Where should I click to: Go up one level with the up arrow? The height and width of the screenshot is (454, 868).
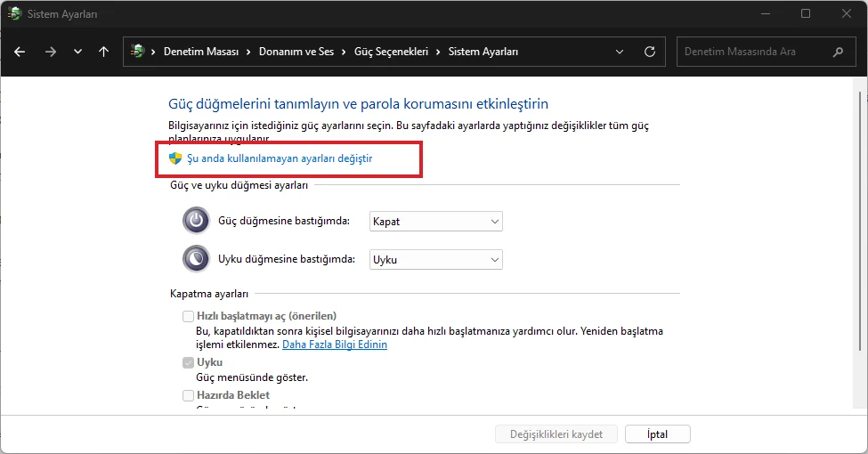point(103,52)
